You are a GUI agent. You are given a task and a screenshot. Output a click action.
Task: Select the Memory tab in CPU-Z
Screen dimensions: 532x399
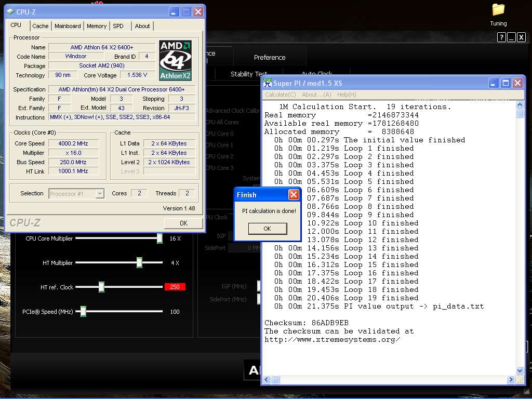coord(97,26)
